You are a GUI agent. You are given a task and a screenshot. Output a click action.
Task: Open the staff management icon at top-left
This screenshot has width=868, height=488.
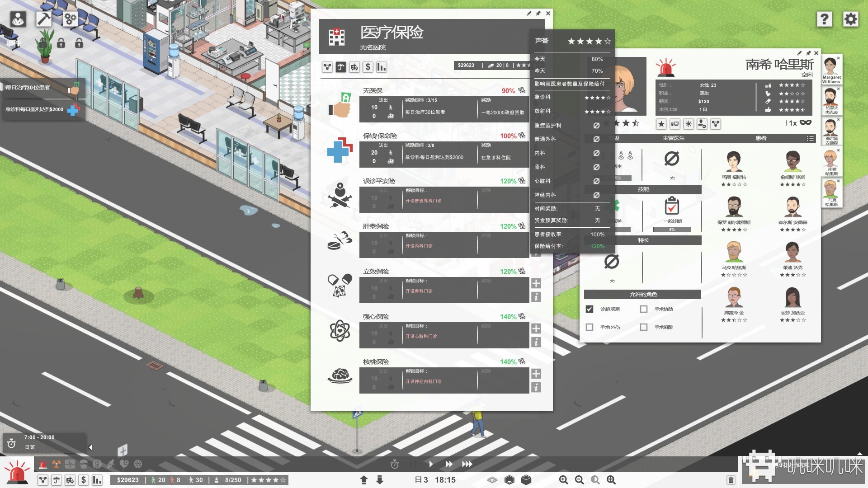click(18, 19)
